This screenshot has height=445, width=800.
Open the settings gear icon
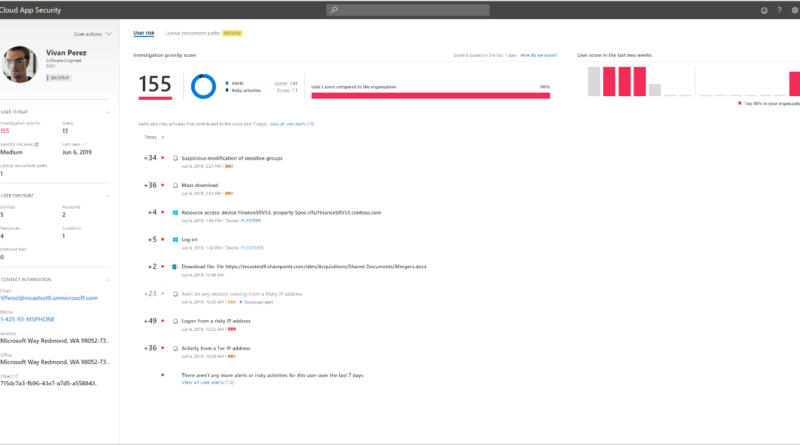[795, 10]
